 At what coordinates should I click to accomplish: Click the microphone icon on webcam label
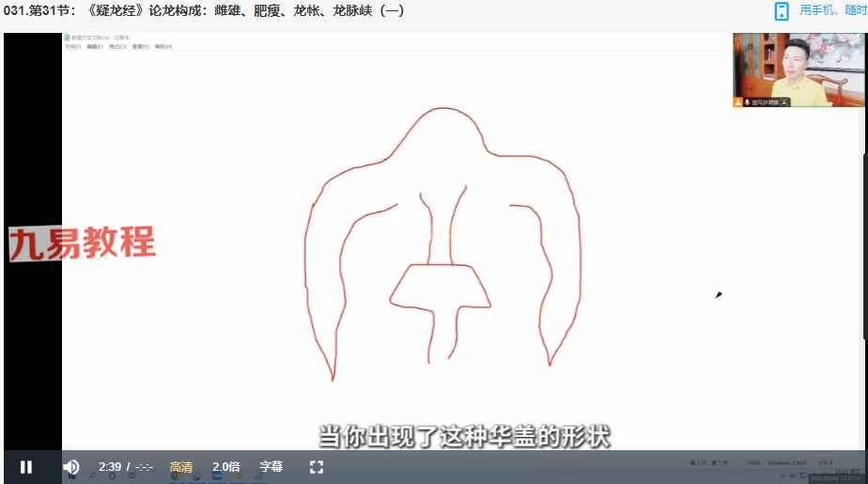click(x=748, y=101)
